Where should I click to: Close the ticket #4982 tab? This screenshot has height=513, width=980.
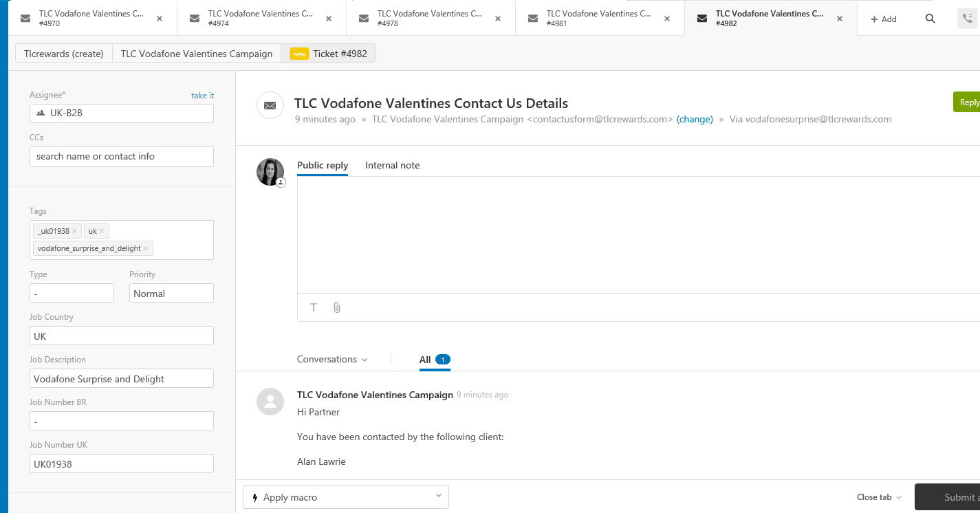(839, 19)
